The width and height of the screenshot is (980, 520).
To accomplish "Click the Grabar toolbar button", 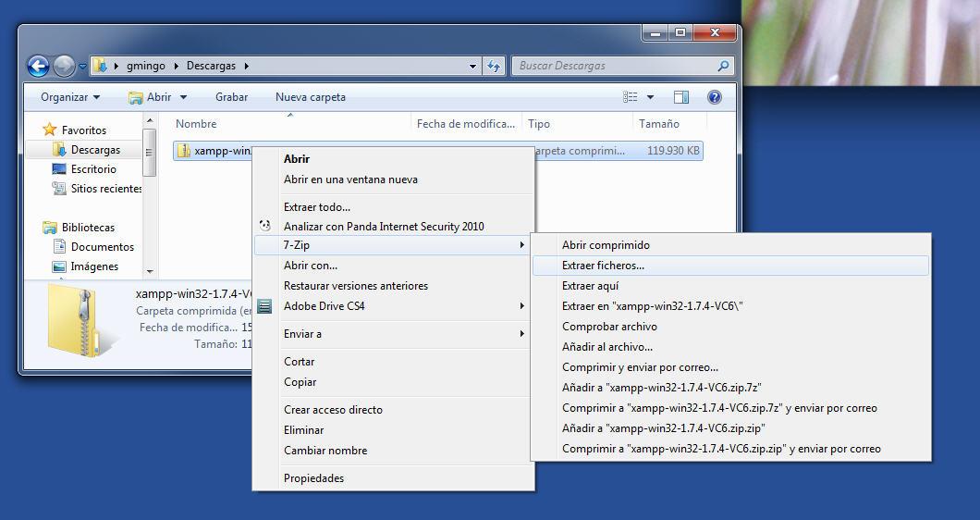I will click(231, 97).
